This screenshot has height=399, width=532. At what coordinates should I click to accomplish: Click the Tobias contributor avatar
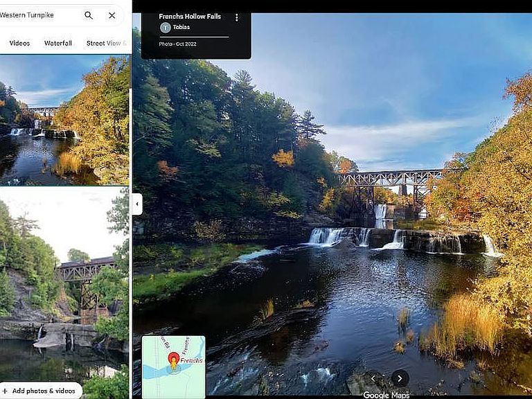pyautogui.click(x=166, y=28)
